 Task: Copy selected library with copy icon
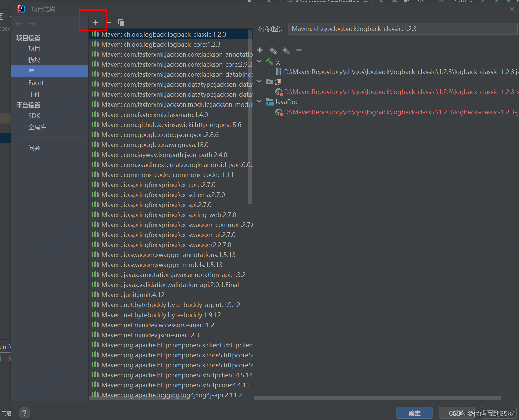coord(121,23)
